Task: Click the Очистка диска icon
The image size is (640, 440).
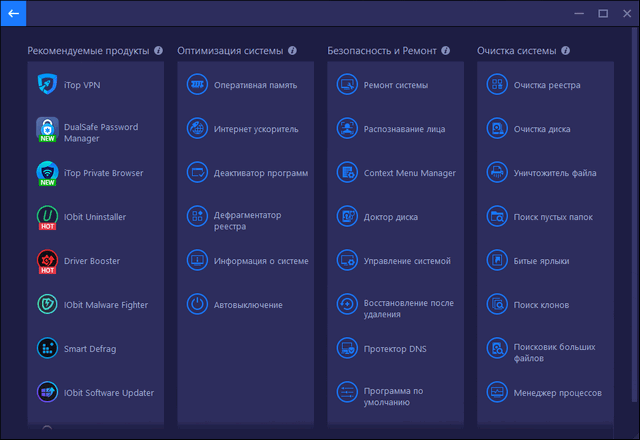Action: click(x=497, y=128)
